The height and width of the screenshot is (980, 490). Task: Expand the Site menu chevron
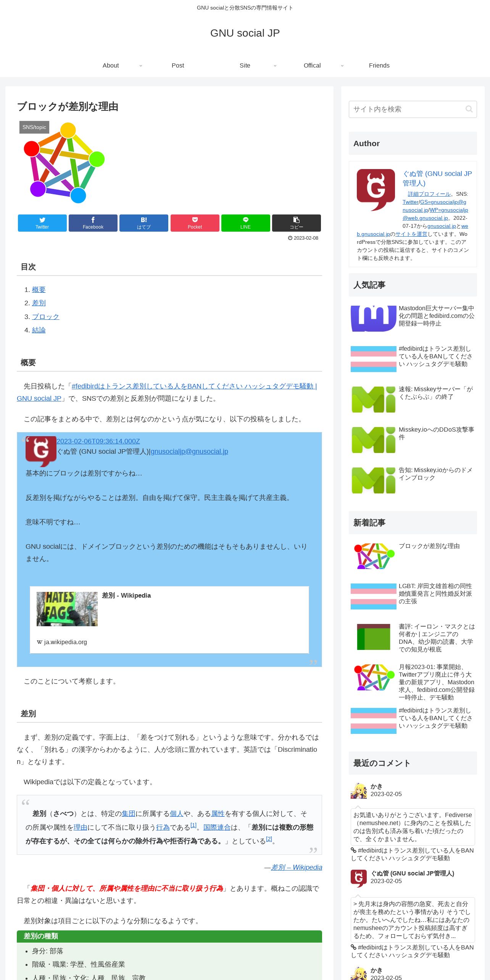pos(275,66)
